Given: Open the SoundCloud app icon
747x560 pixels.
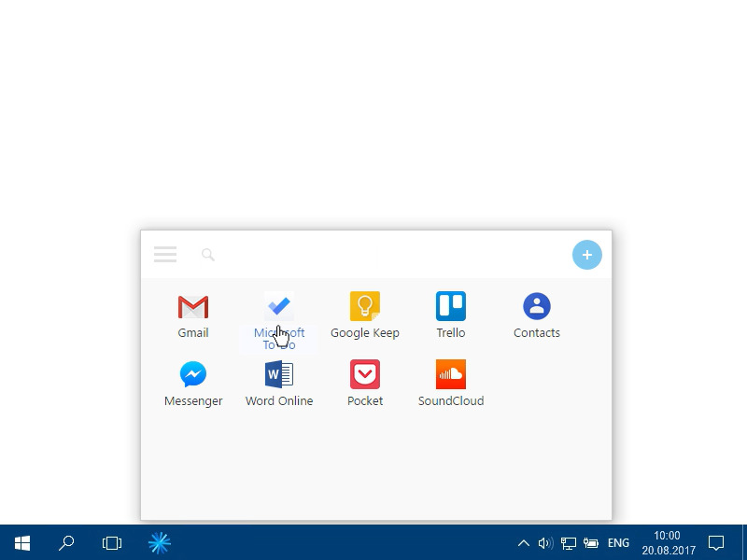Looking at the screenshot, I should 451,374.
